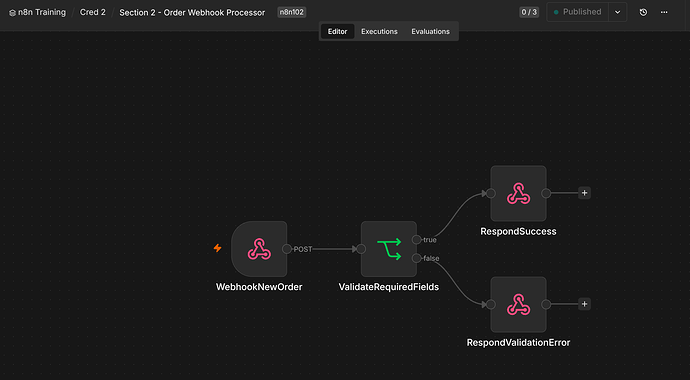Open the ValidateRequiredFields IF node
Image resolution: width=690 pixels, height=380 pixels.
click(x=389, y=249)
